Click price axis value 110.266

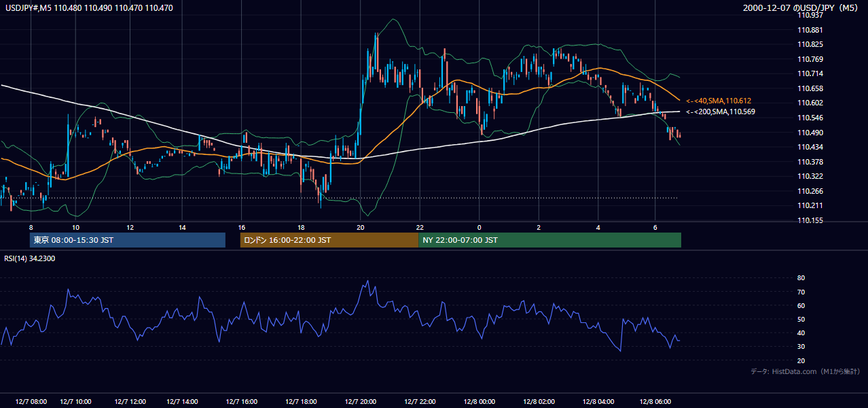810,191
